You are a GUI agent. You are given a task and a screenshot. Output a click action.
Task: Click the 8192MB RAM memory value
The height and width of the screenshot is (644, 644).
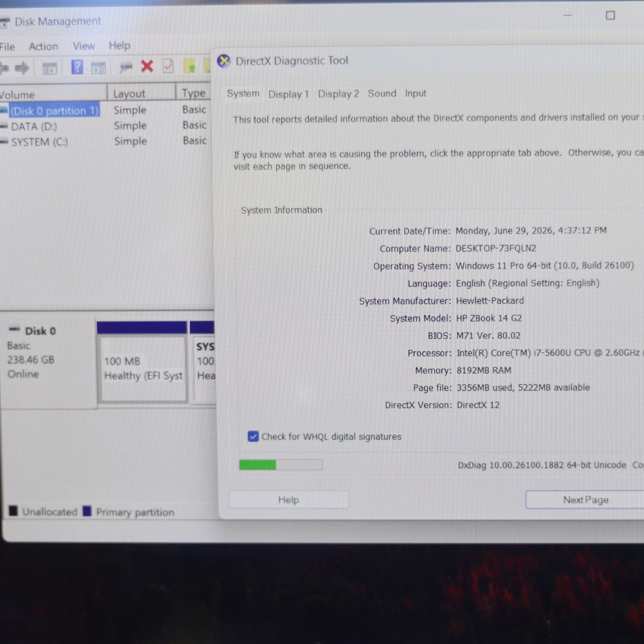[484, 370]
